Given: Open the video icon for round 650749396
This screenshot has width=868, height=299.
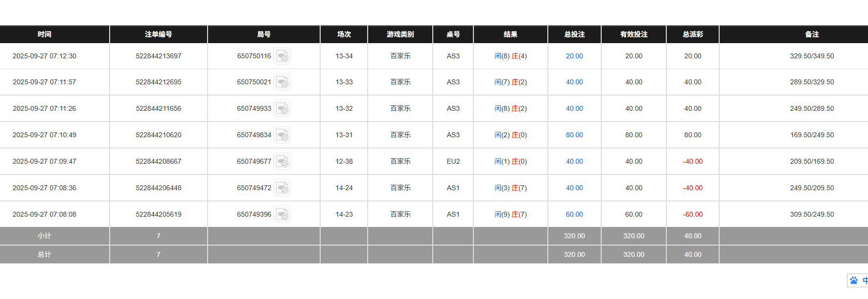Looking at the screenshot, I should point(283,214).
